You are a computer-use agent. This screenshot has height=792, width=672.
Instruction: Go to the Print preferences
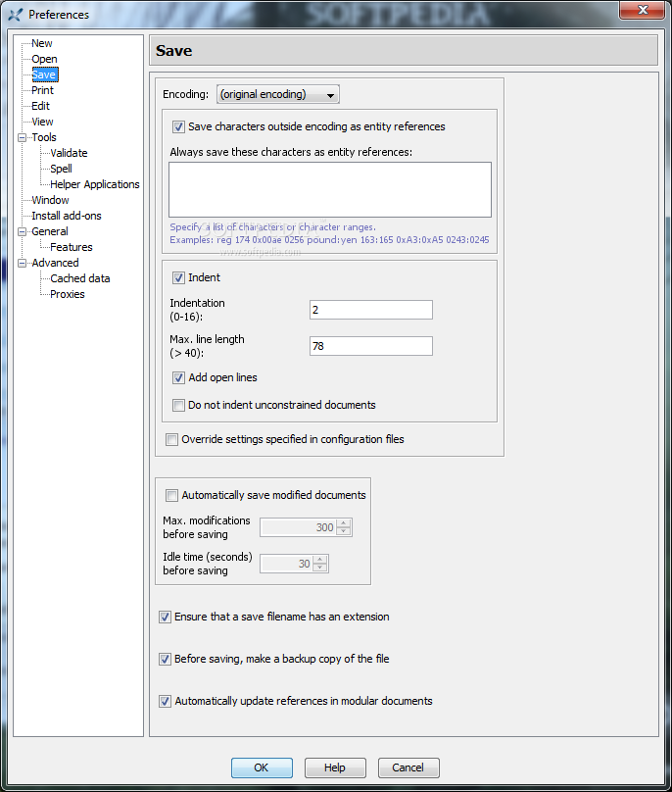(42, 90)
